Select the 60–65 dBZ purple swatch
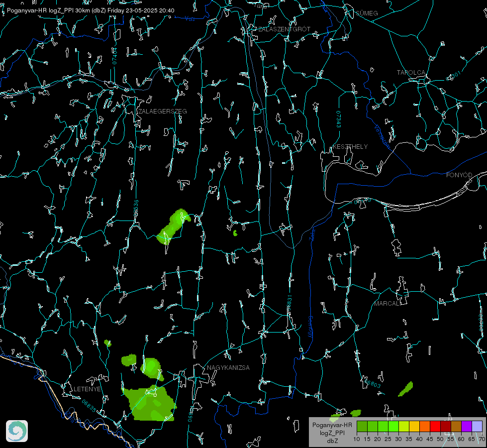 click(x=466, y=426)
